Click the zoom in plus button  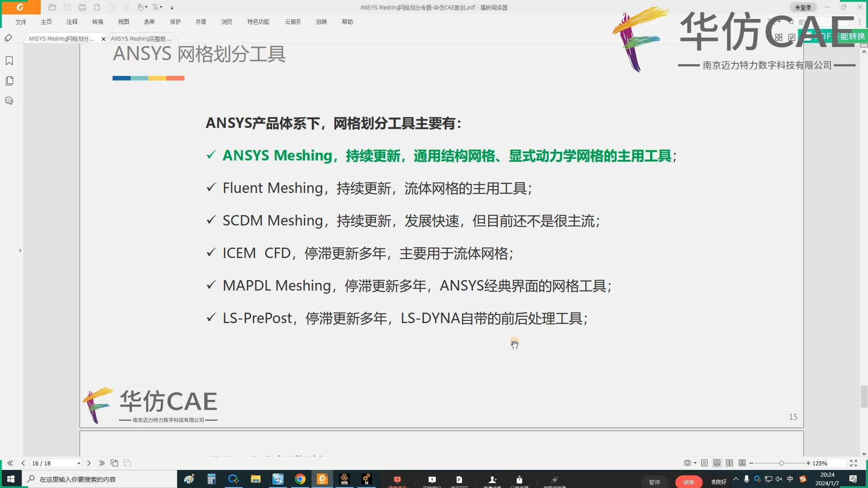(x=808, y=463)
